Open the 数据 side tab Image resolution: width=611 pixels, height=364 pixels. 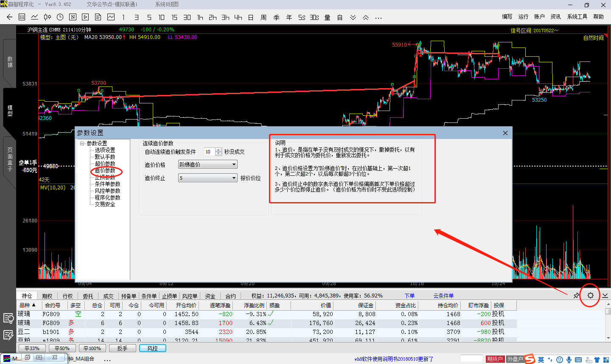pos(9,62)
